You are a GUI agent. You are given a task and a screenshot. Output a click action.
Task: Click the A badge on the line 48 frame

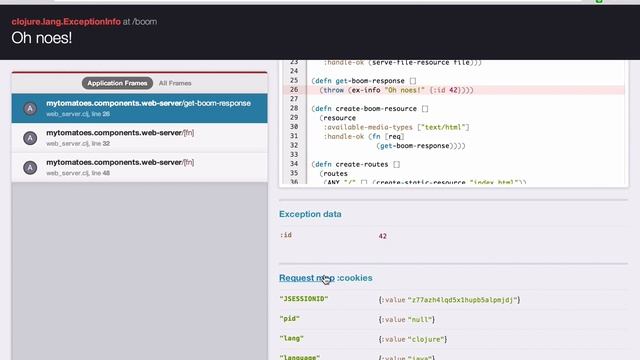click(30, 167)
